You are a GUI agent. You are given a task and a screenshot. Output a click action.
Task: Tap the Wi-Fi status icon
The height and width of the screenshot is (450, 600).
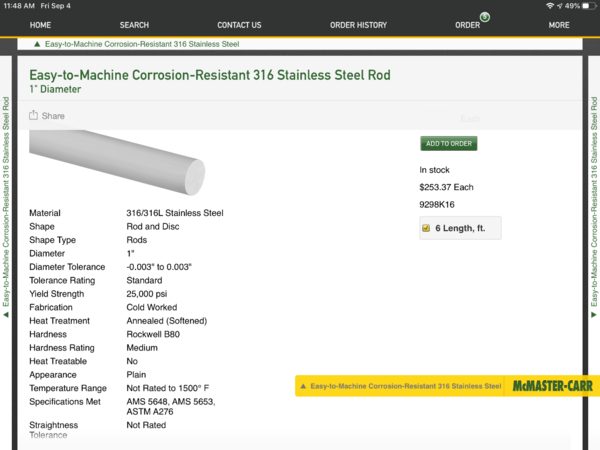coord(550,6)
